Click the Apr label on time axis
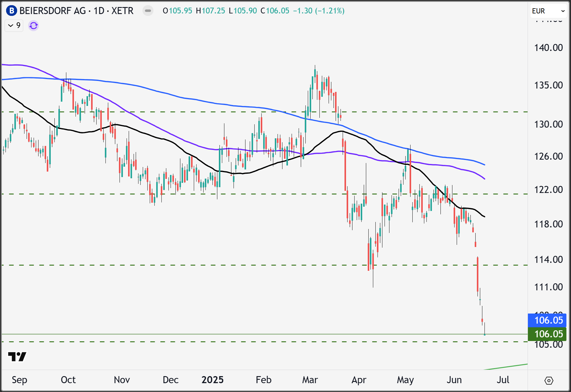 [359, 380]
